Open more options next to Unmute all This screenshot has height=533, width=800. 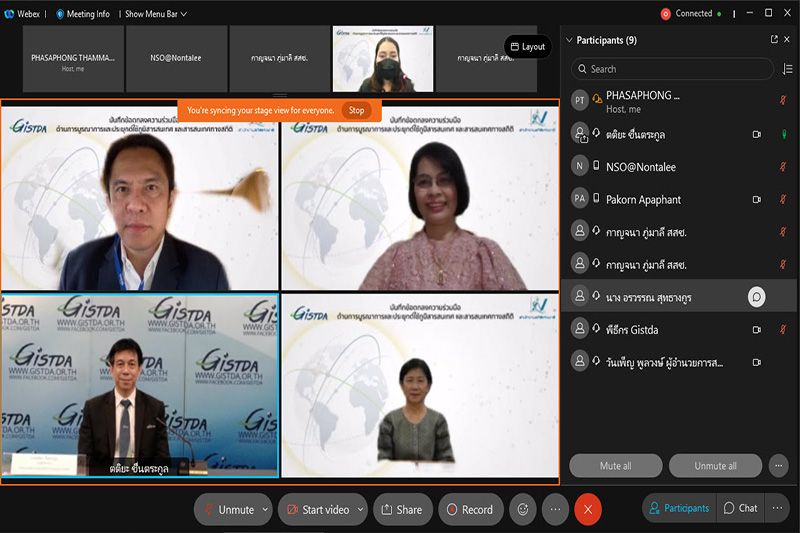(778, 466)
